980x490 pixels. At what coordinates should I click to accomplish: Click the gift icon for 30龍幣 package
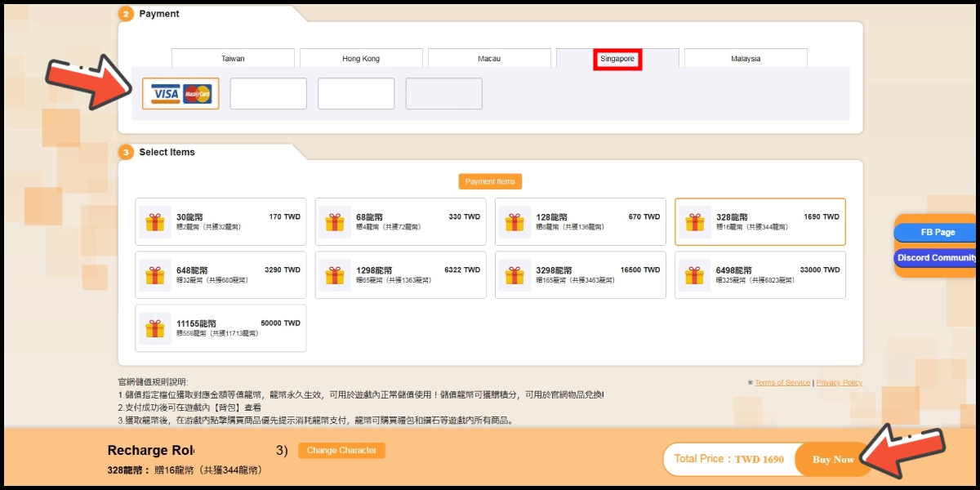(x=154, y=222)
